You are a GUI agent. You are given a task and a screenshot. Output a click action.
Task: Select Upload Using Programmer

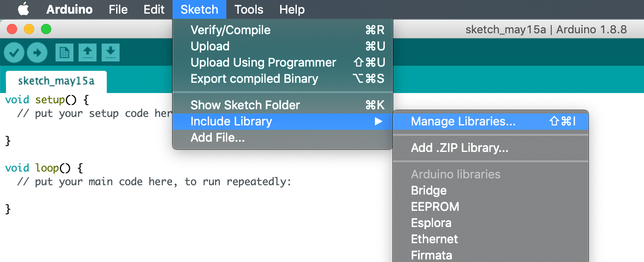click(282, 62)
